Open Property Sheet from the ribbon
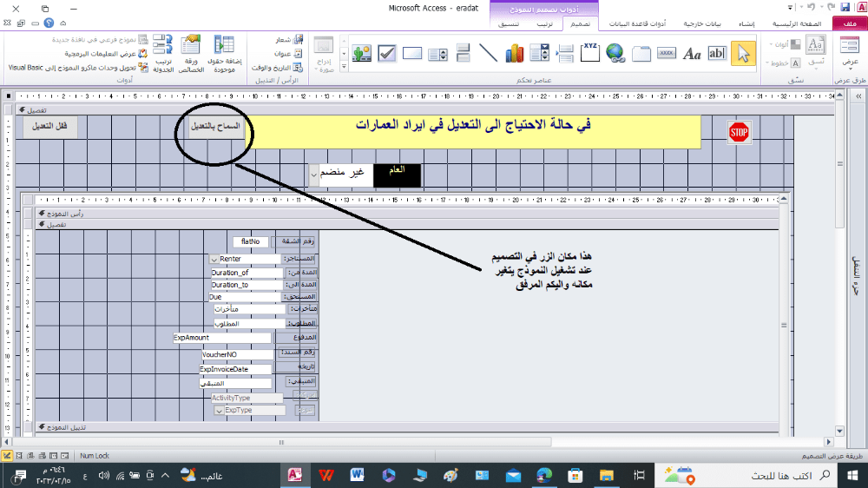This screenshot has width=868, height=488. tap(193, 54)
